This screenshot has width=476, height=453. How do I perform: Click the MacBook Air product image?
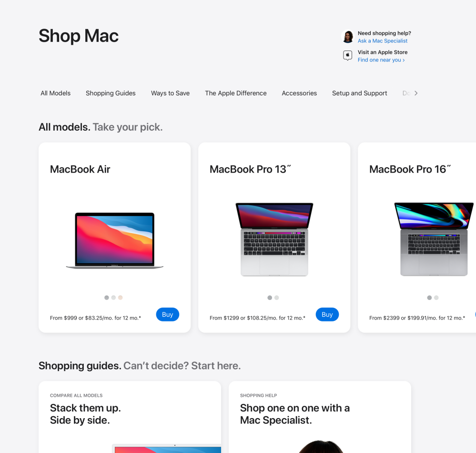115,240
